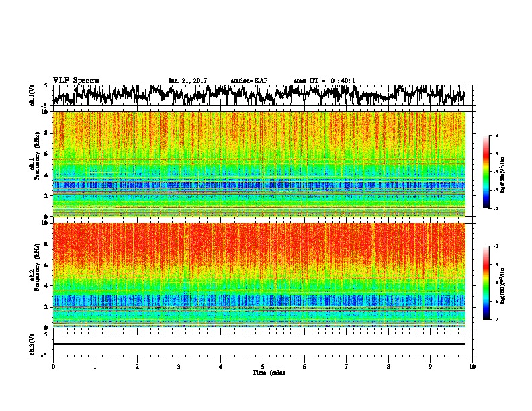Click the "2" frequency tick of ch.2 spectrogram

(x=47, y=307)
